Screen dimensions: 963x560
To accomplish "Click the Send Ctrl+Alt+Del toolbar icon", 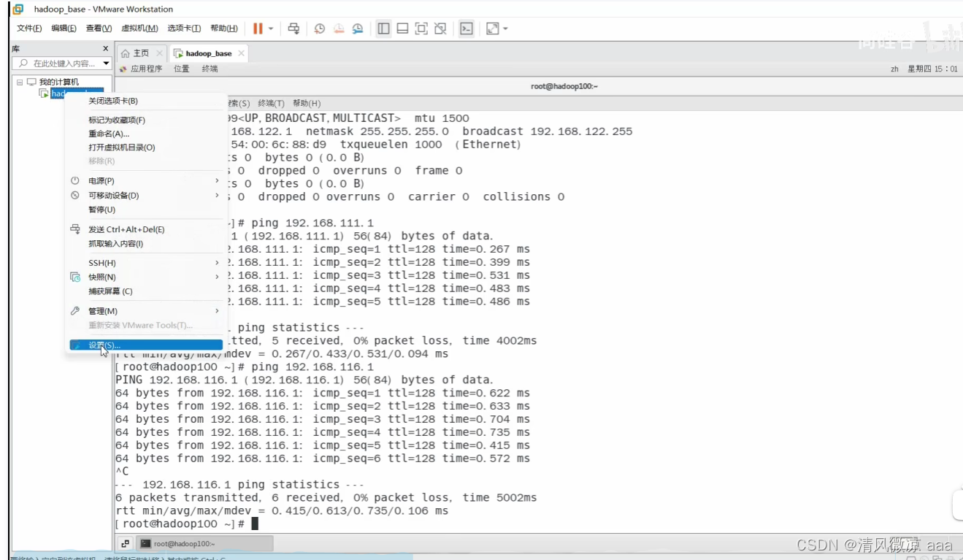I will [x=293, y=28].
